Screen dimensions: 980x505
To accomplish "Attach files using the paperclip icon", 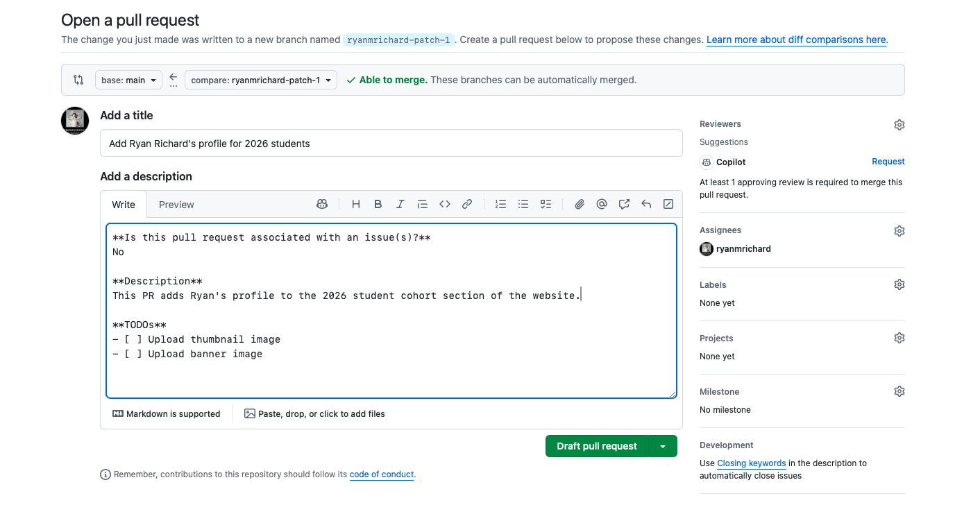I will click(580, 204).
